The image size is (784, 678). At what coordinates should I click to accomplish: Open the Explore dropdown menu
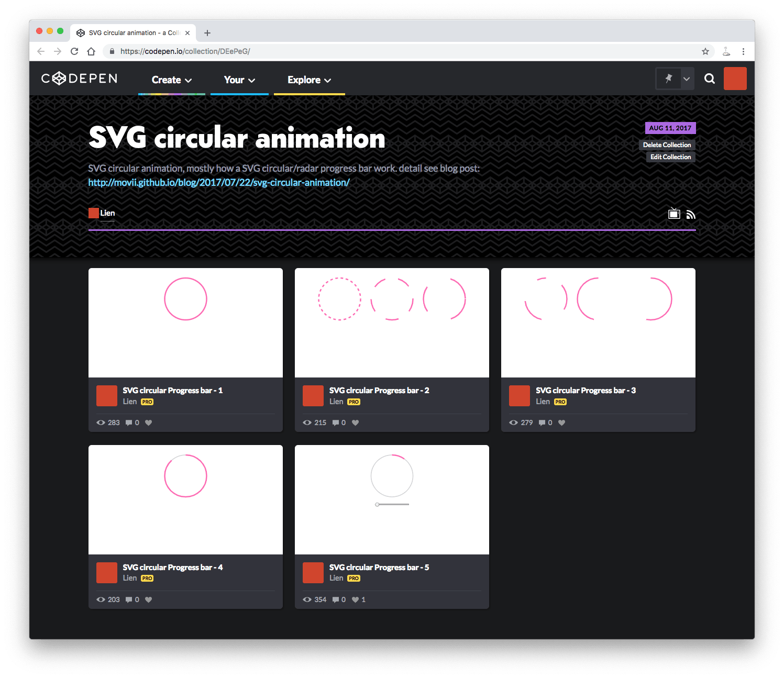coord(309,80)
